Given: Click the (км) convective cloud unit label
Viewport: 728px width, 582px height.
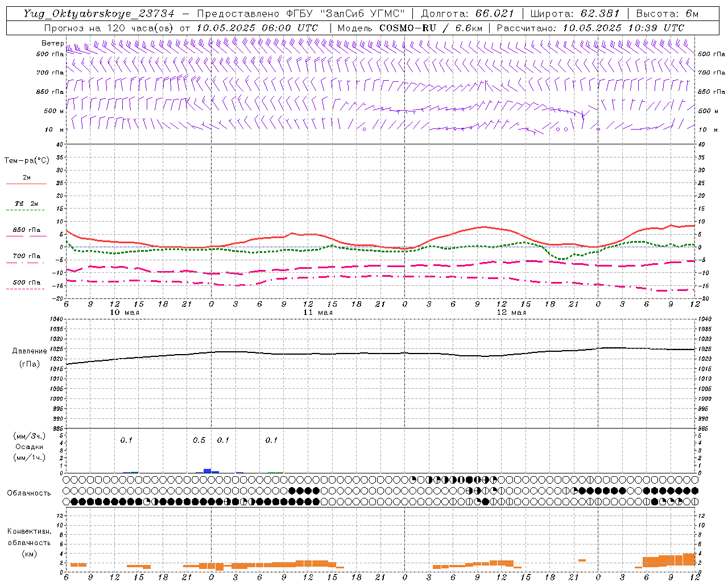Looking at the screenshot, I should pyautogui.click(x=29, y=554).
